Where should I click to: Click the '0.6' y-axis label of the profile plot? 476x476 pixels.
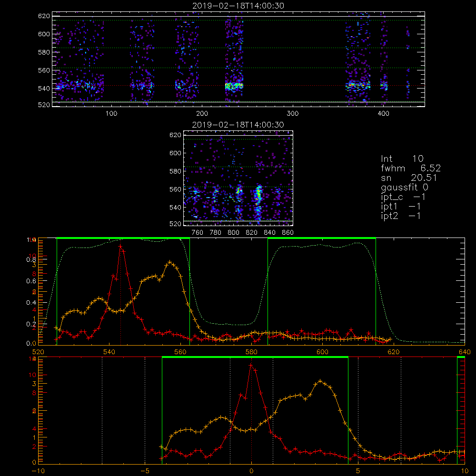point(31,281)
